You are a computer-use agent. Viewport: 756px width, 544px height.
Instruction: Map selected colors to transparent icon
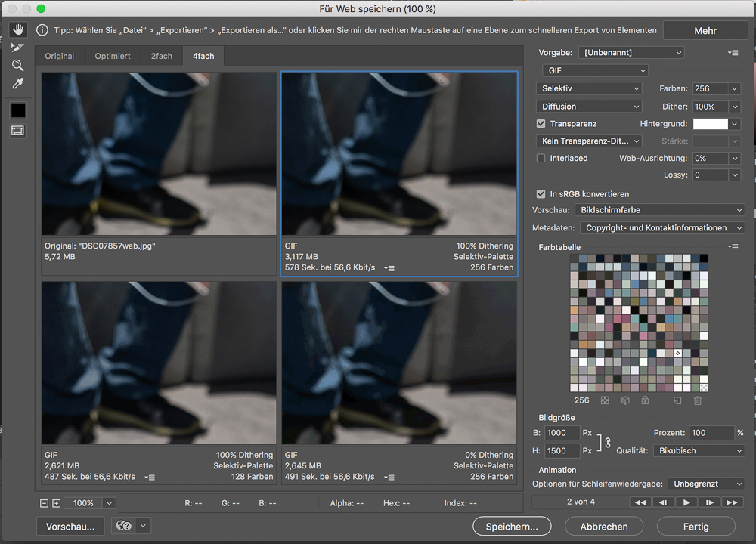pyautogui.click(x=605, y=400)
